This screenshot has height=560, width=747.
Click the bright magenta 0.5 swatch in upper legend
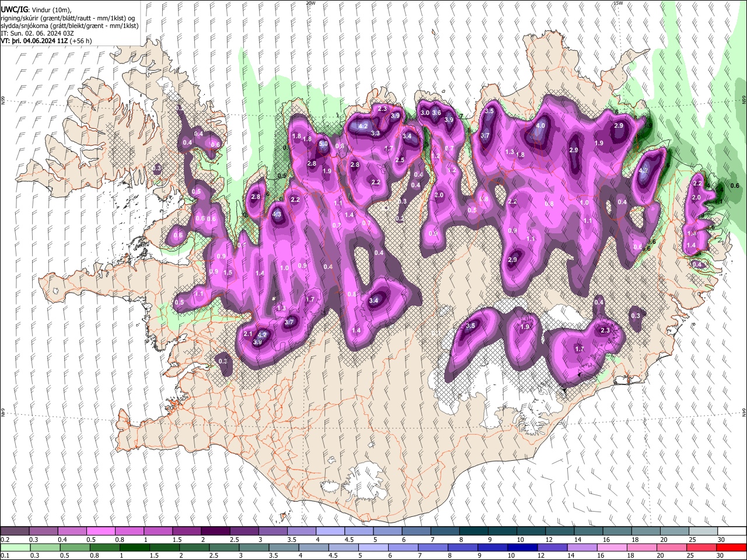100,531
